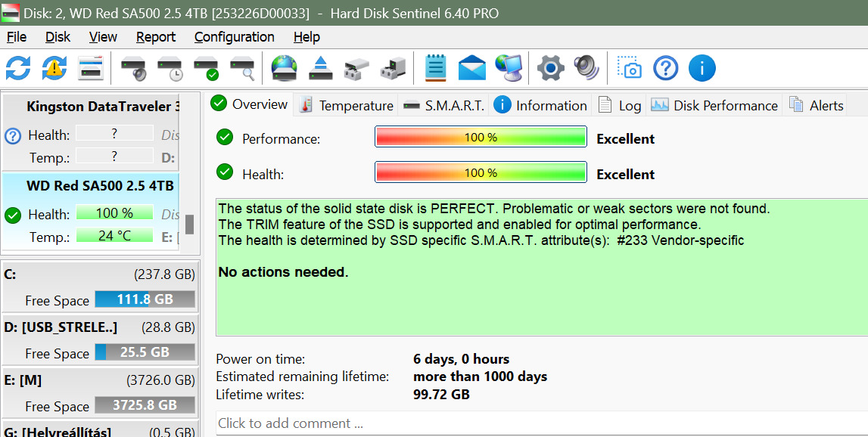Image resolution: width=868 pixels, height=437 pixels.
Task: Switch to the Information tab
Action: pyautogui.click(x=540, y=105)
